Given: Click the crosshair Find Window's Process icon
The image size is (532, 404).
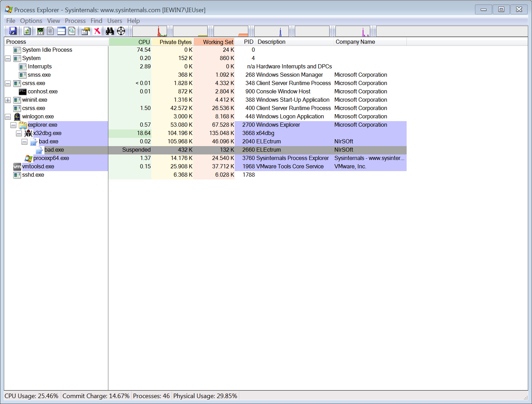Looking at the screenshot, I should 121,31.
